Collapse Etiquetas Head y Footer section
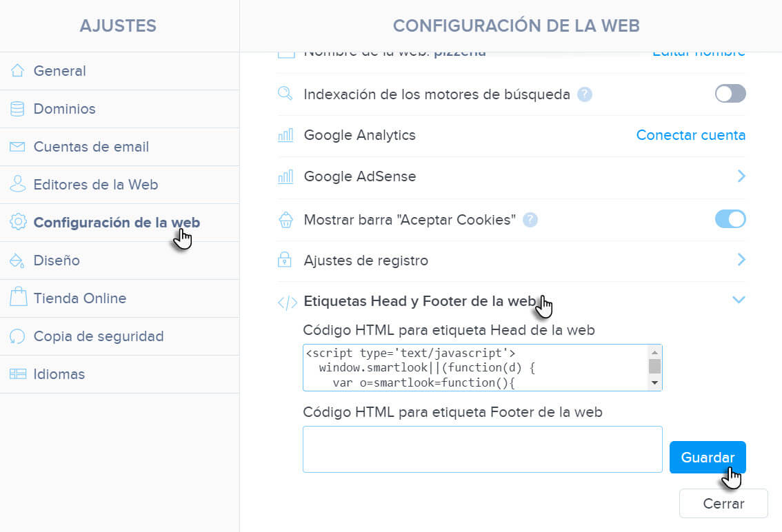The height and width of the screenshot is (532, 782). click(739, 300)
